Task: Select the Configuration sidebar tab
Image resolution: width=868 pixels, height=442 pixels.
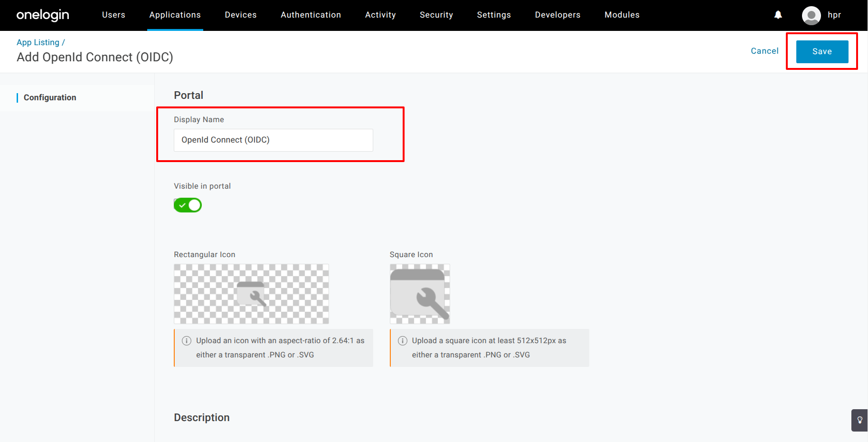Action: (x=50, y=97)
